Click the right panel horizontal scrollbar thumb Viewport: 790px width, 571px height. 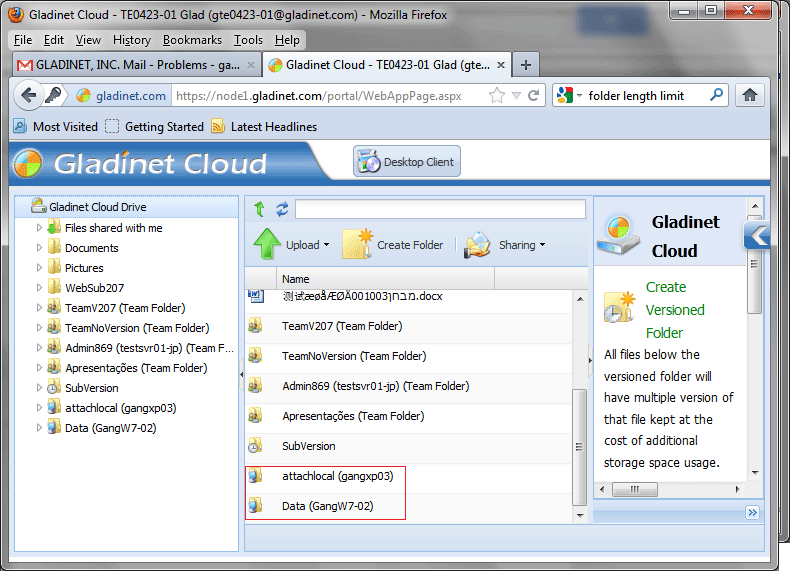click(634, 489)
